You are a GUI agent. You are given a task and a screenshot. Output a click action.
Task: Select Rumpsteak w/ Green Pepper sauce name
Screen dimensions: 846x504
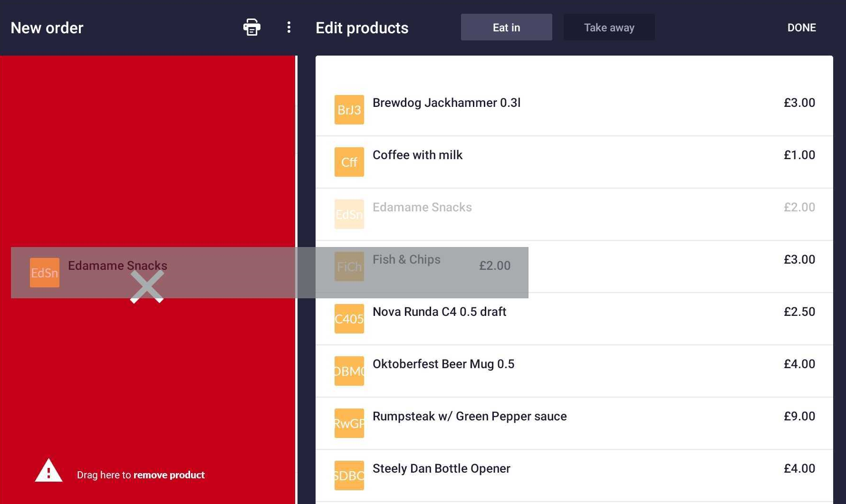[470, 416]
